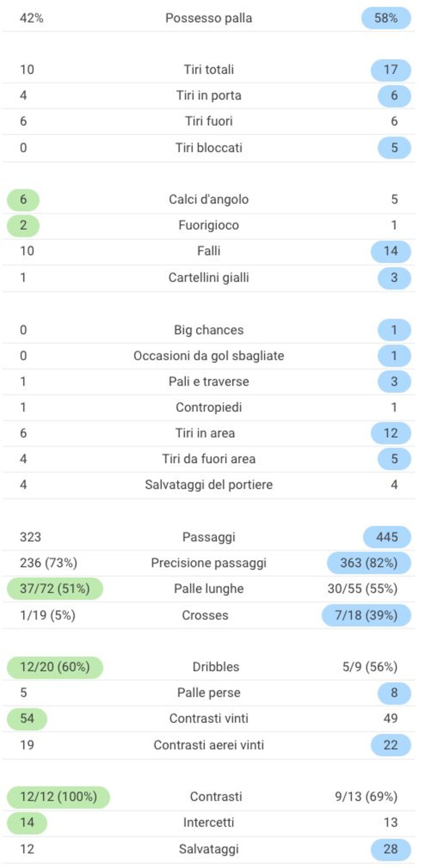
Task: Select the Contrasti 12/12 (100%) badge
Action: (58, 797)
